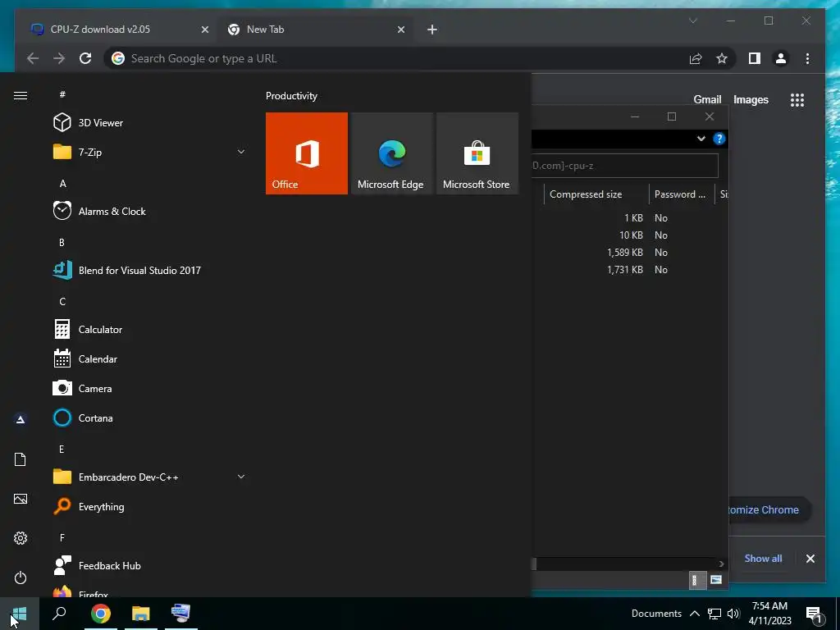
Task: Click the Documents toolbar label on taskbar
Action: click(x=656, y=614)
